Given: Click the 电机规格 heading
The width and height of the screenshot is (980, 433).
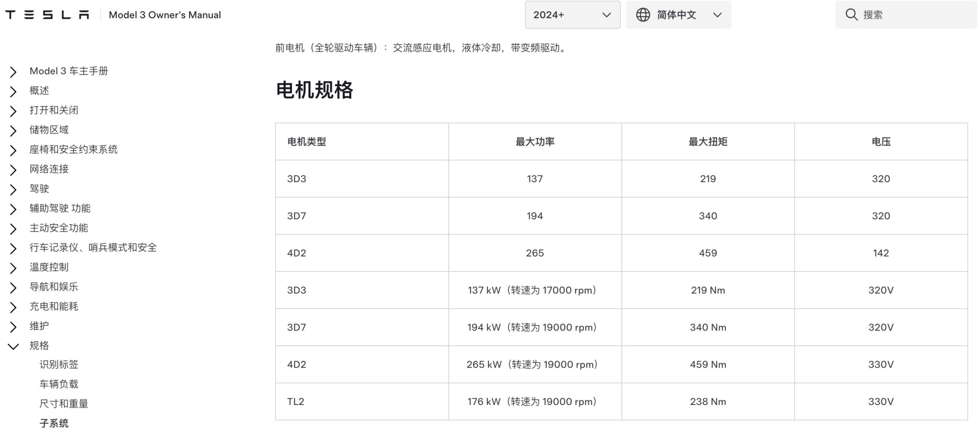Looking at the screenshot, I should click(x=314, y=90).
